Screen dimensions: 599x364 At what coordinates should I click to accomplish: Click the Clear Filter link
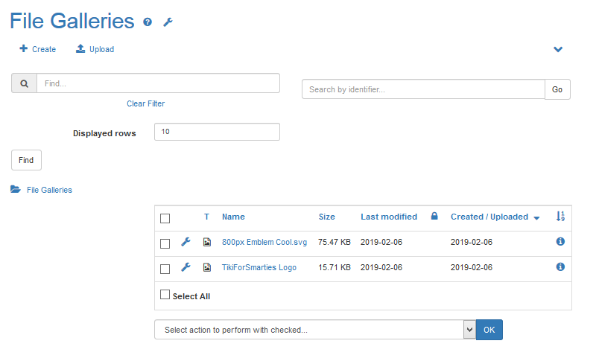coord(145,103)
